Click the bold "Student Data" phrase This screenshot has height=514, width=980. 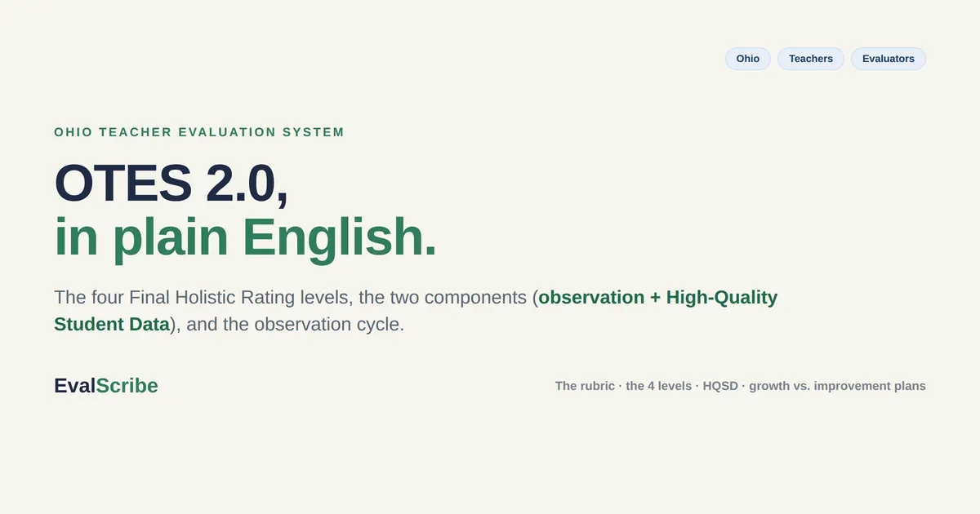click(x=112, y=324)
